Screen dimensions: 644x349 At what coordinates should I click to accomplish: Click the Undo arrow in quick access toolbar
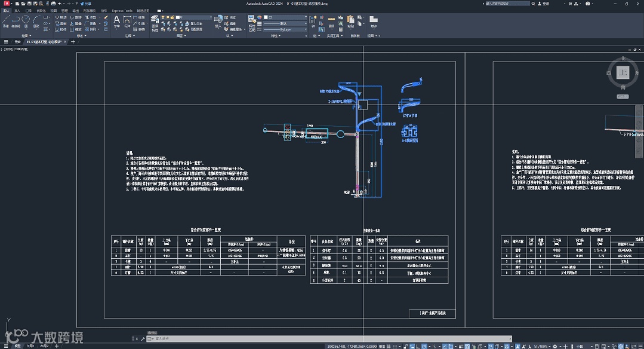tap(60, 4)
